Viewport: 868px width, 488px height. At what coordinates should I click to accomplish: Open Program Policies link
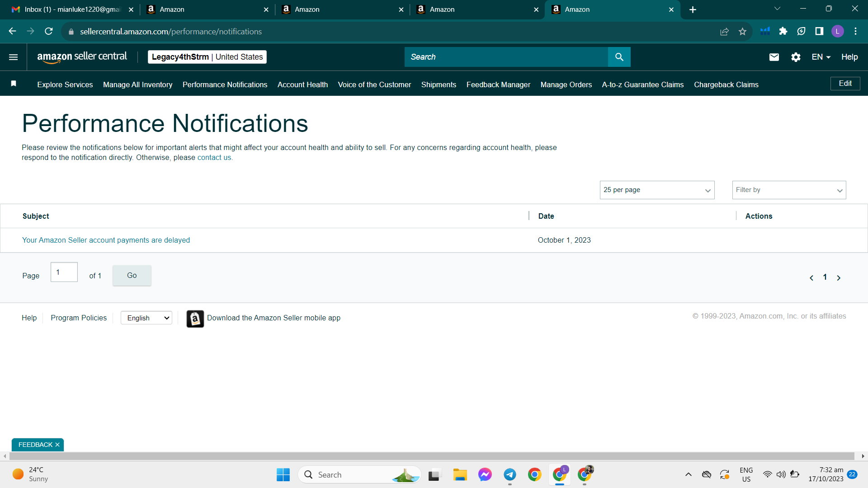point(79,318)
